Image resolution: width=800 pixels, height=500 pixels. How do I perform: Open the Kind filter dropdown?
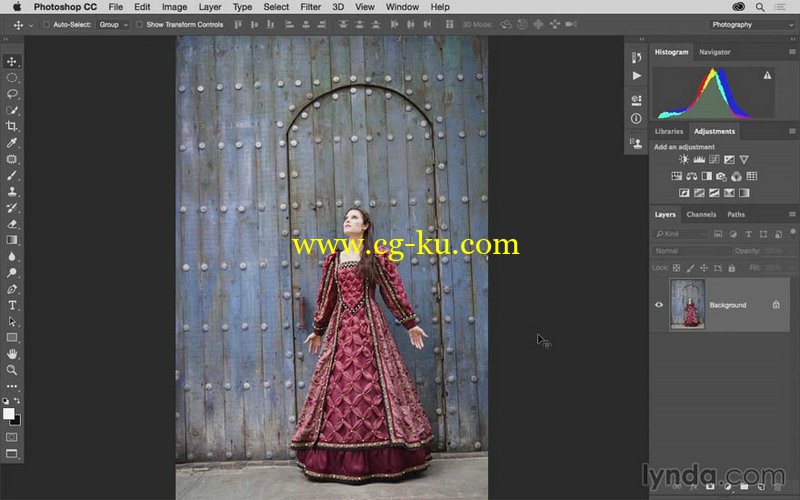[x=680, y=234]
